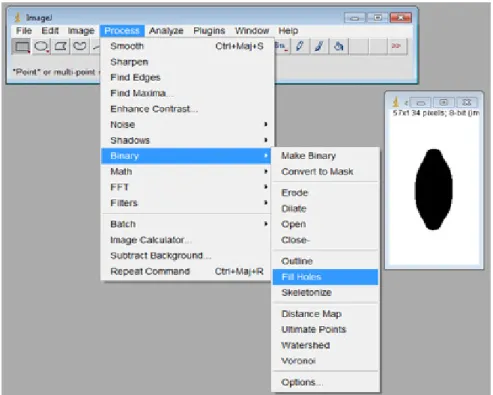
Task: Select the Flood Fill bucket tool
Action: click(338, 46)
